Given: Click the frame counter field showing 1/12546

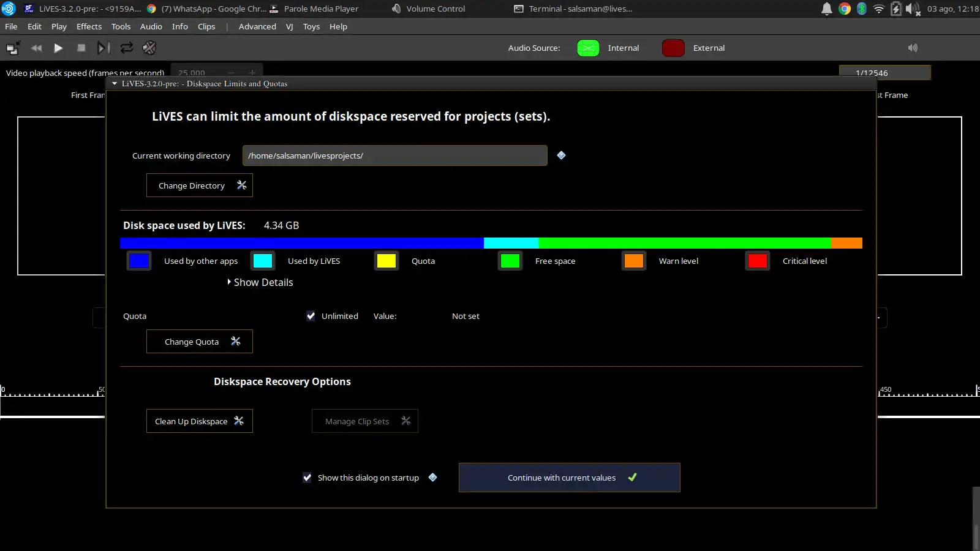Looking at the screenshot, I should [885, 73].
